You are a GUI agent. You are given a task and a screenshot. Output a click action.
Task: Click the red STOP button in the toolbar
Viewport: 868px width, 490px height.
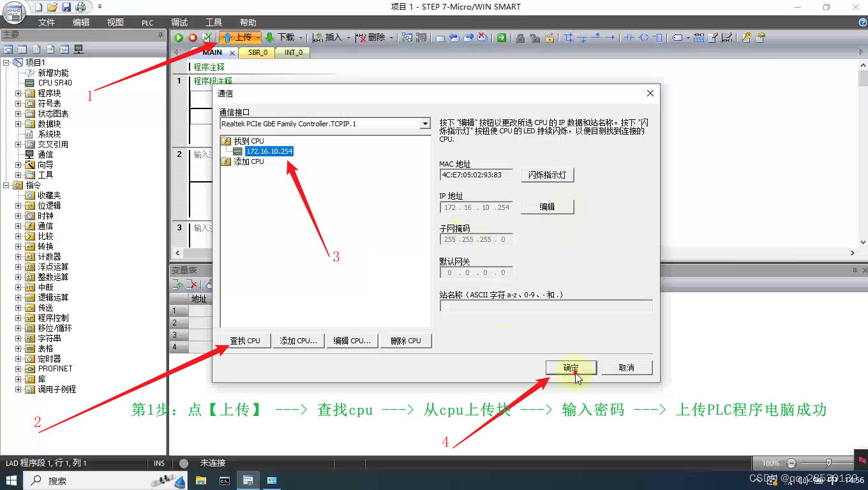(193, 38)
